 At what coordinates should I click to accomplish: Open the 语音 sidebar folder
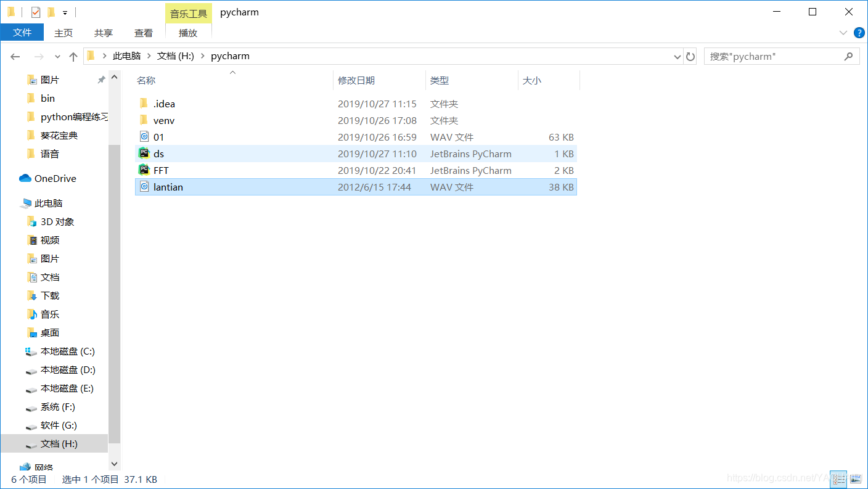(x=50, y=154)
